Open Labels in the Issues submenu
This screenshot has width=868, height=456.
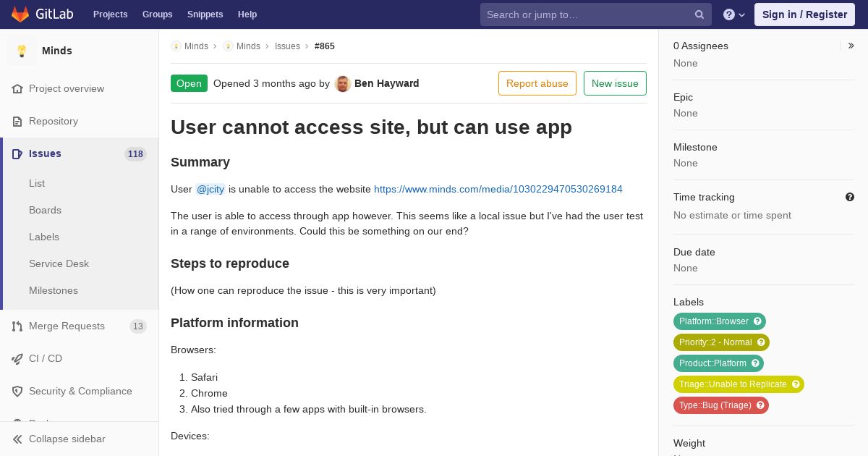44,237
